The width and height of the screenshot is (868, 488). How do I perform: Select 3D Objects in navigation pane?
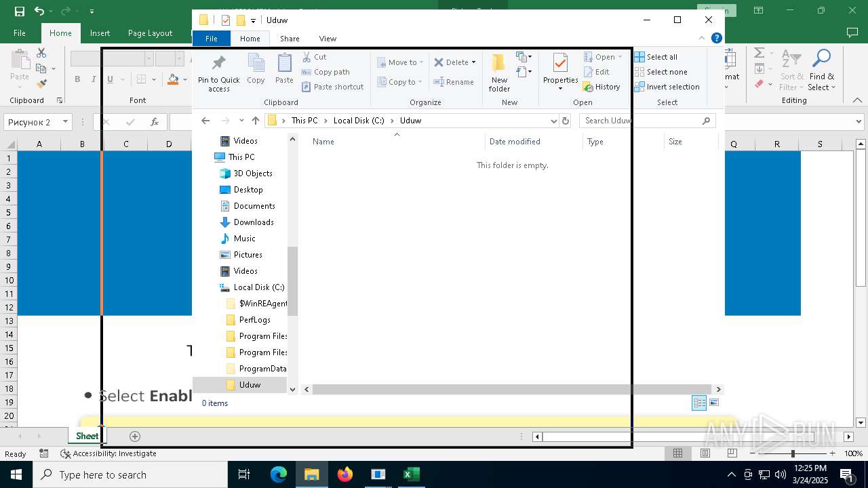coord(253,174)
